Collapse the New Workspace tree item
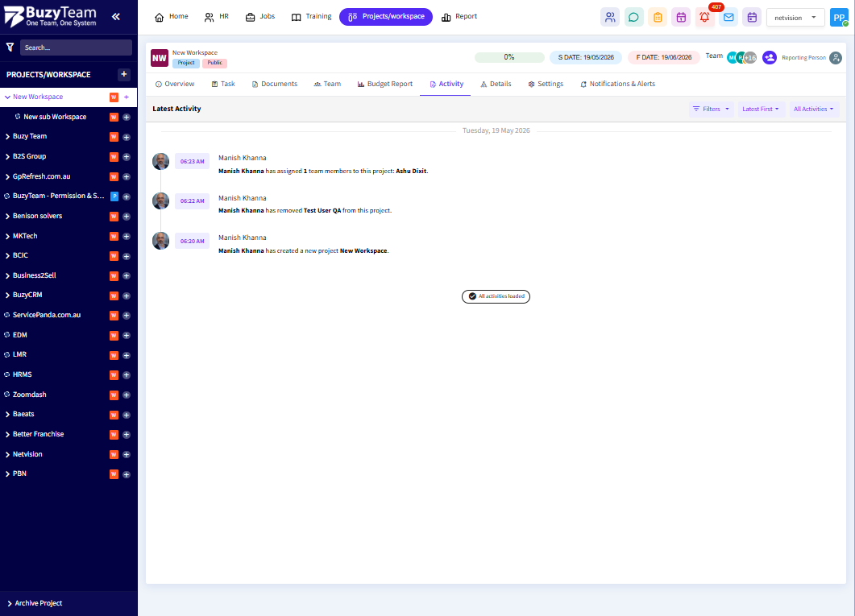This screenshot has width=855, height=616. point(7,97)
